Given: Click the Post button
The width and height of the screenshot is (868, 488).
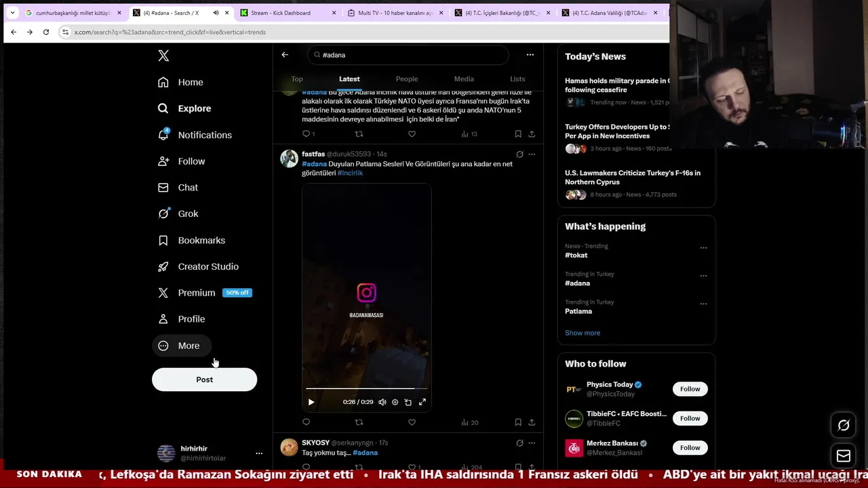Looking at the screenshot, I should (204, 380).
